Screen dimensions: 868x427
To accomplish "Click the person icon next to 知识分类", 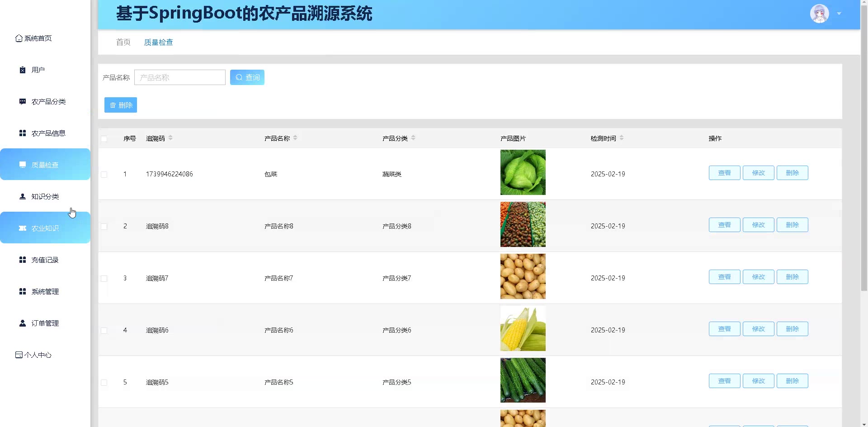I will point(23,197).
